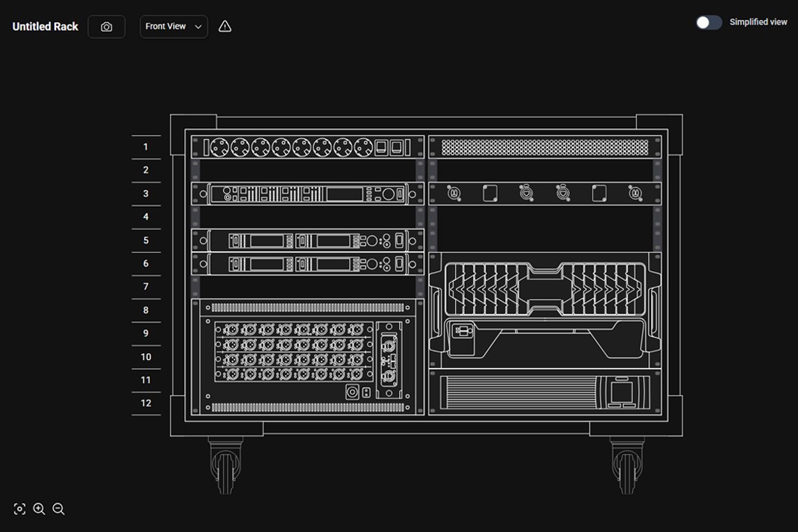Click the left caster wheel of the rack
798x532 pixels.
tap(225, 465)
